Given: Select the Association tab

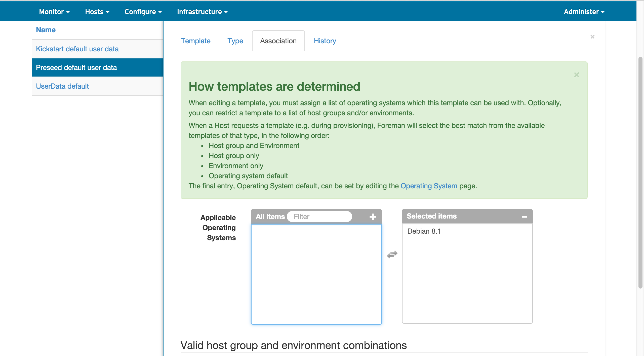Looking at the screenshot, I should click(278, 41).
